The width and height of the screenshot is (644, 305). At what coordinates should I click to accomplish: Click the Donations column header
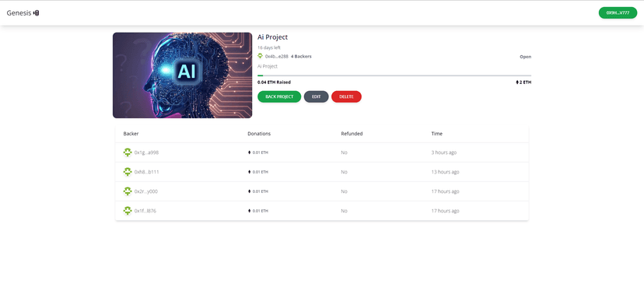[x=259, y=134]
